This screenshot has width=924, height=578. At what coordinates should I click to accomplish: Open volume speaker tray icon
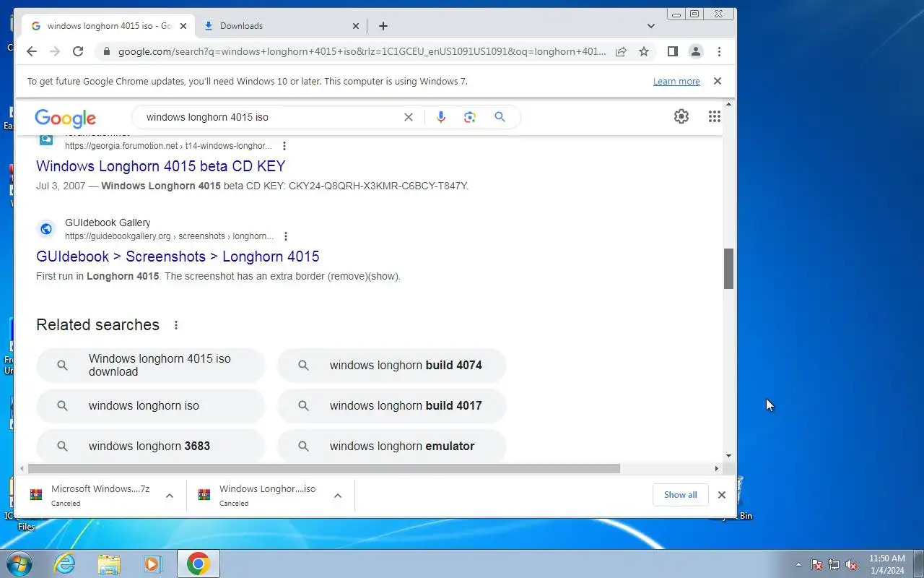point(852,564)
